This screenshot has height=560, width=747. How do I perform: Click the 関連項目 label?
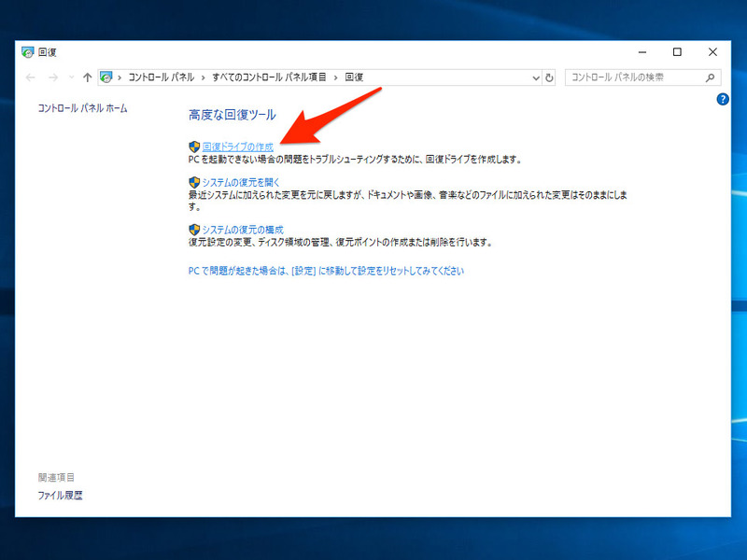56,477
